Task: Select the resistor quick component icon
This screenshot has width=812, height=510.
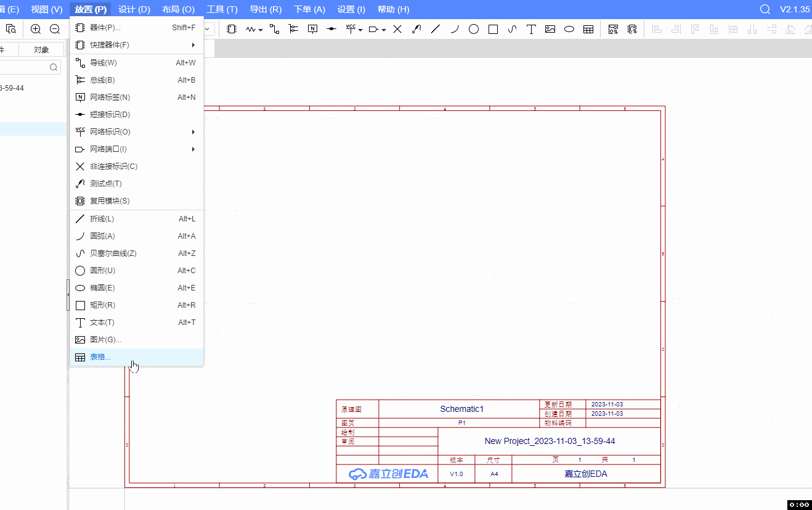Action: tap(251, 29)
